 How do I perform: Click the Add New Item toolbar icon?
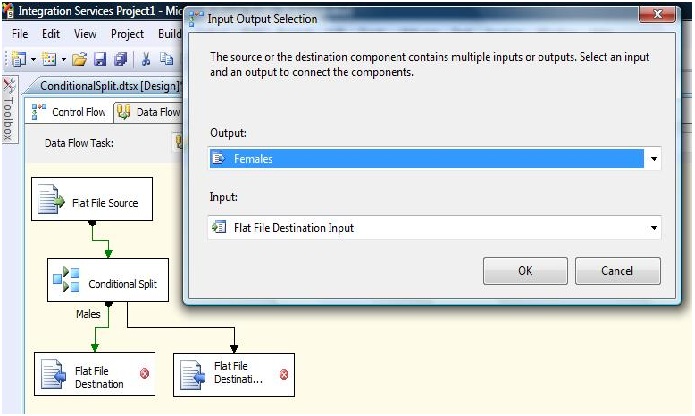click(x=49, y=59)
